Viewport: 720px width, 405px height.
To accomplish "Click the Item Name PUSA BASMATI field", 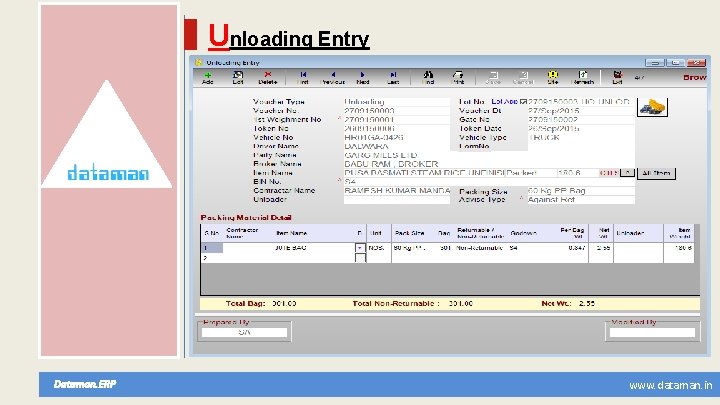I will 424,173.
